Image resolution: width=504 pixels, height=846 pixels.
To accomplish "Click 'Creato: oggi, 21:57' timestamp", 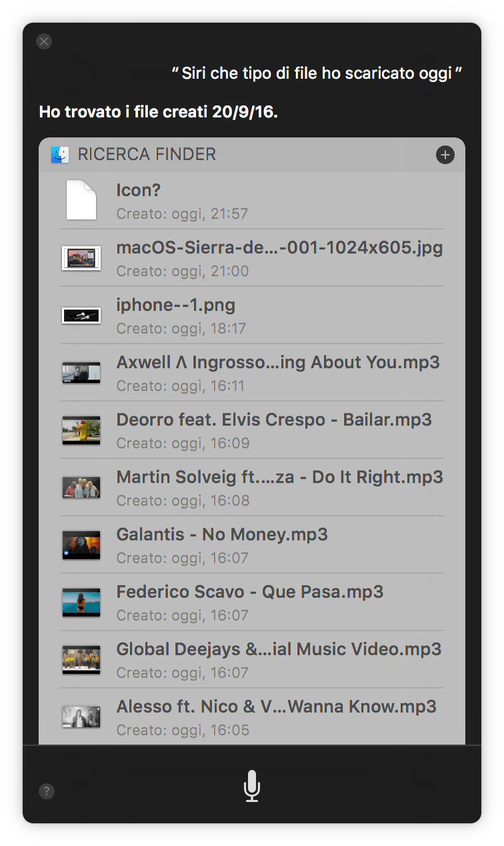I will pyautogui.click(x=183, y=214).
